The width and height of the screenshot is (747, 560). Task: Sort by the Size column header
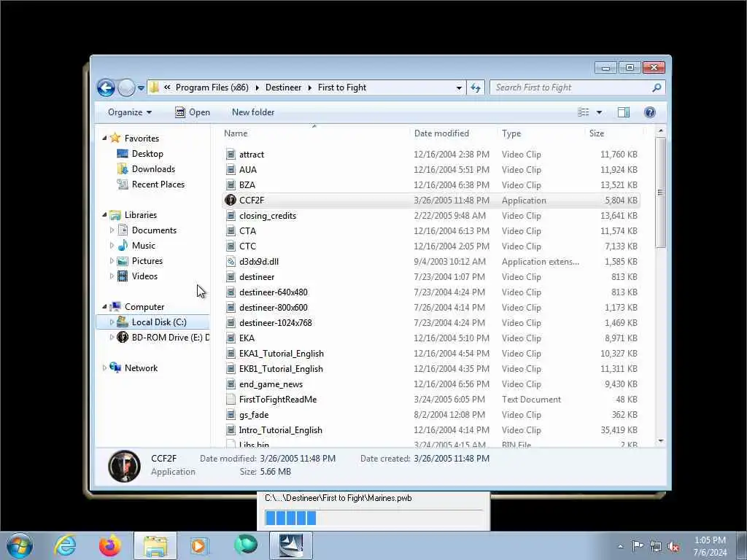[x=597, y=133]
